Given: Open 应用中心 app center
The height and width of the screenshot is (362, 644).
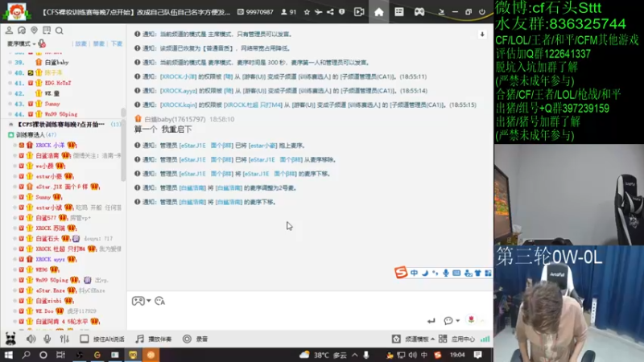Looking at the screenshot, I should coord(456,339).
